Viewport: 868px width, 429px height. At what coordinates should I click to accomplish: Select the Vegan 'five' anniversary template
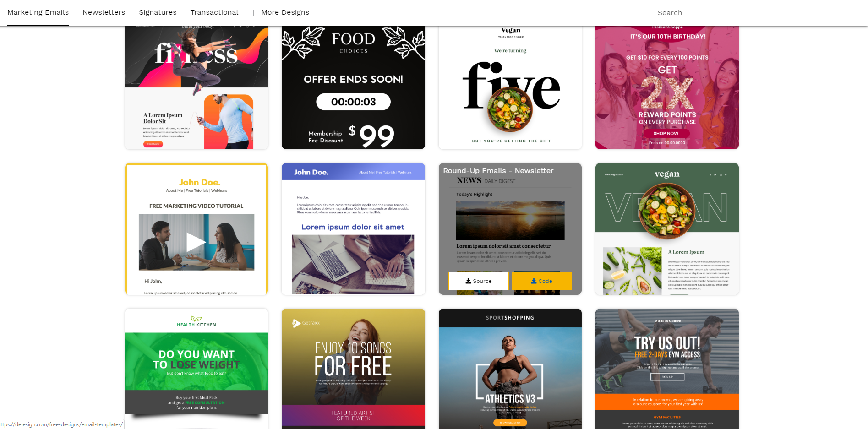click(510, 87)
